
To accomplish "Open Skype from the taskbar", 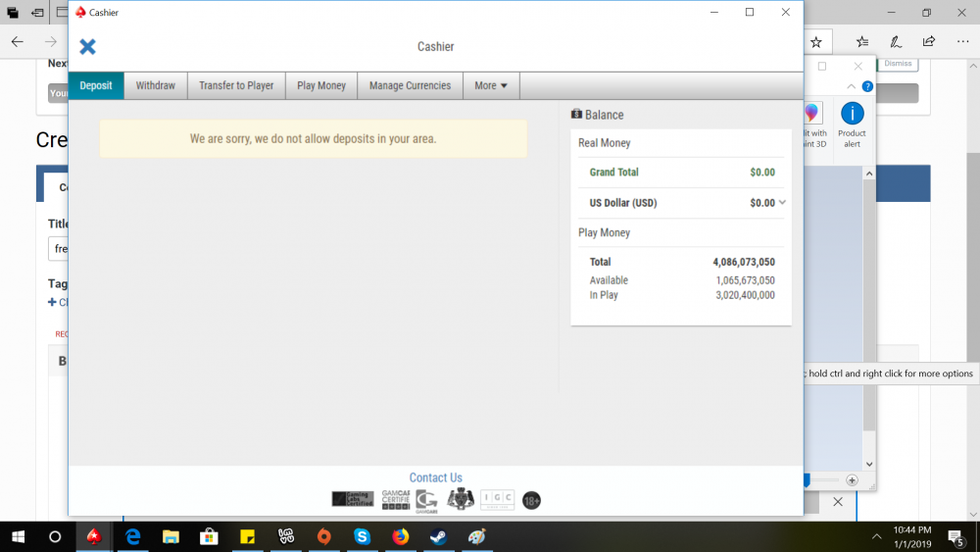I will pyautogui.click(x=362, y=536).
